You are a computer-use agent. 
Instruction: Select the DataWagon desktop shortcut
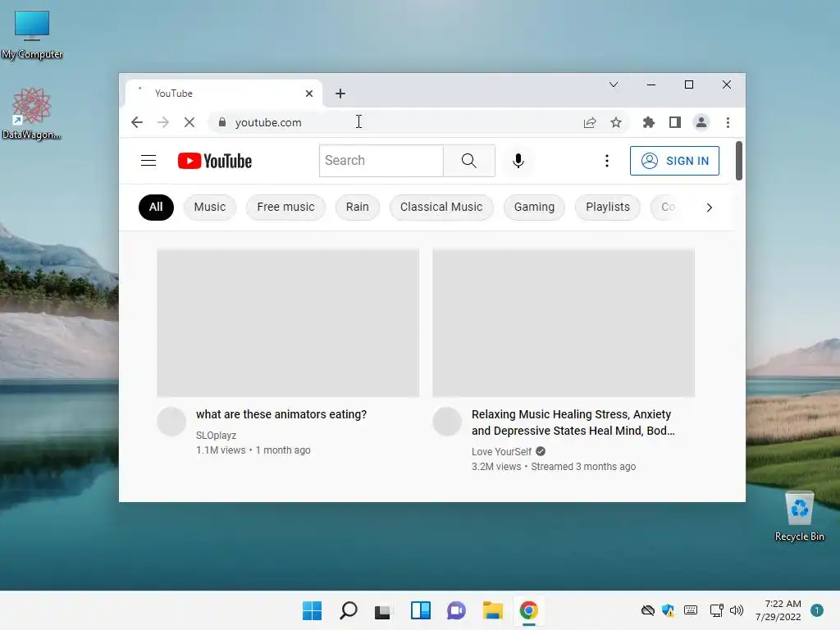pos(32,113)
